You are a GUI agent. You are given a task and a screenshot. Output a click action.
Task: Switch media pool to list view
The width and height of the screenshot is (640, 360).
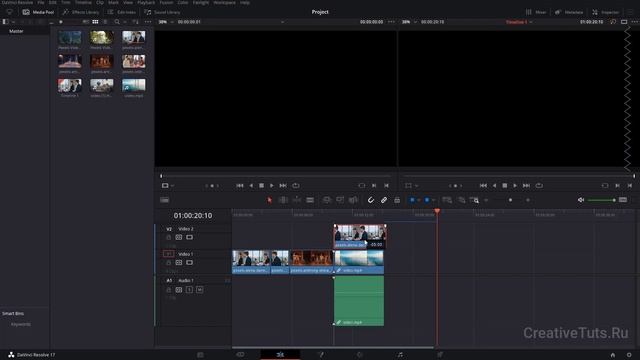tap(105, 22)
